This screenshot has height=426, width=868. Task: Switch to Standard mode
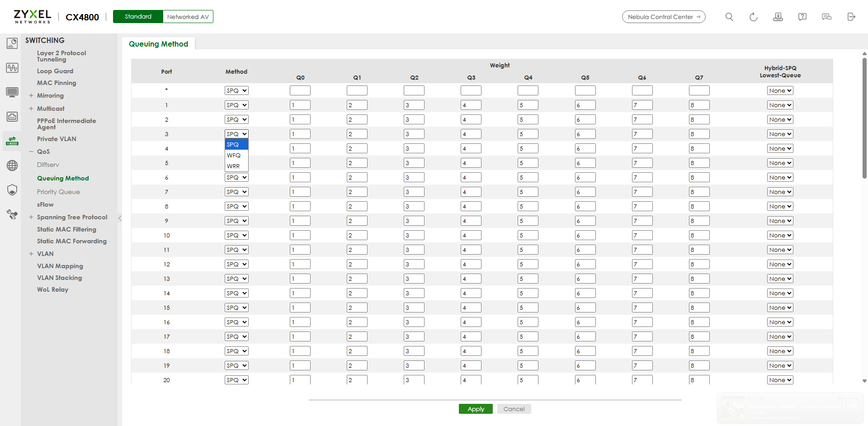[138, 17]
